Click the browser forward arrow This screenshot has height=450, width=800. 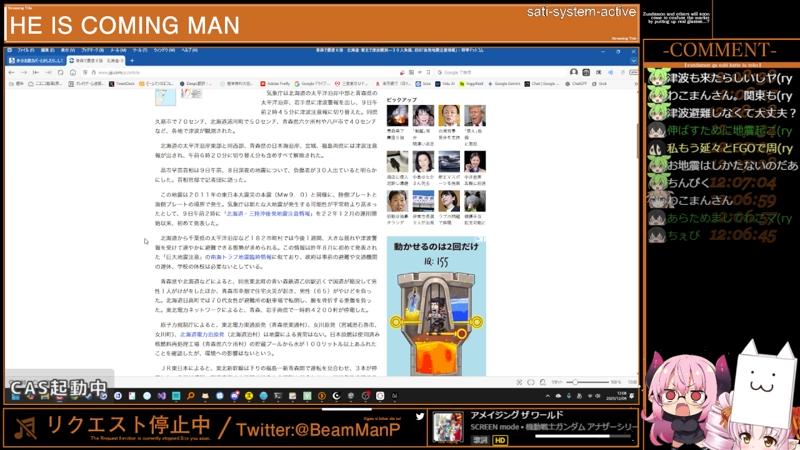(23, 72)
